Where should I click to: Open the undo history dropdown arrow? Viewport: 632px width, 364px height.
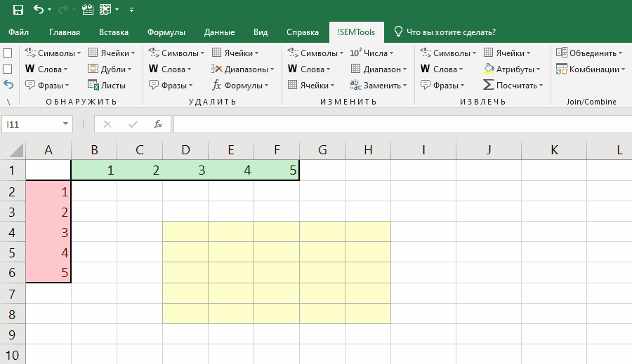point(50,9)
